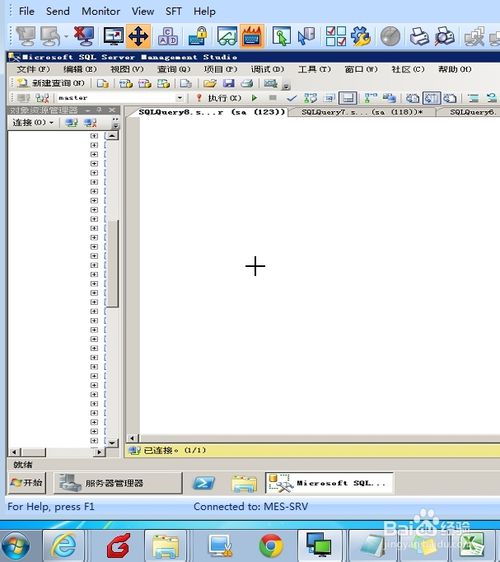Click the 新建查询(N) button

coord(51,83)
